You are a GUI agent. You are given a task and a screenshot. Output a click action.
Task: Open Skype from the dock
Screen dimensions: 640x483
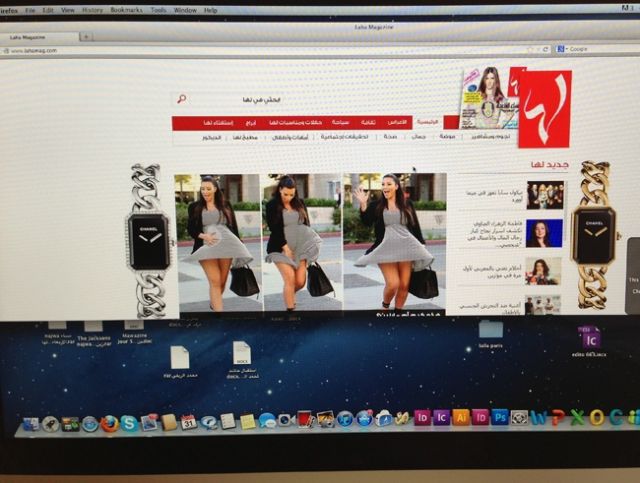(x=129, y=423)
